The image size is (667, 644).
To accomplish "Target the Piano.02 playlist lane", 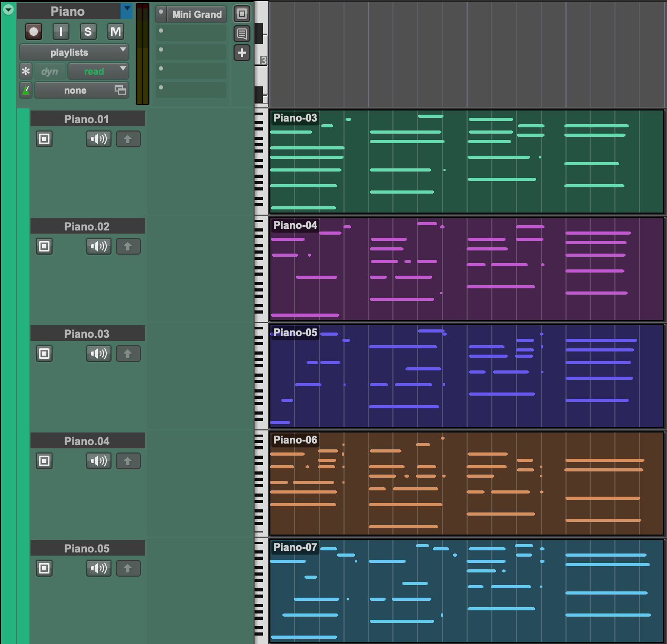I will (44, 246).
